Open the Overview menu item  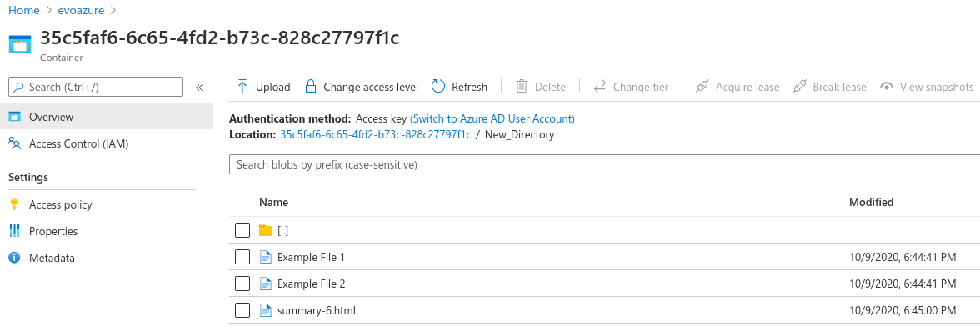point(107,117)
